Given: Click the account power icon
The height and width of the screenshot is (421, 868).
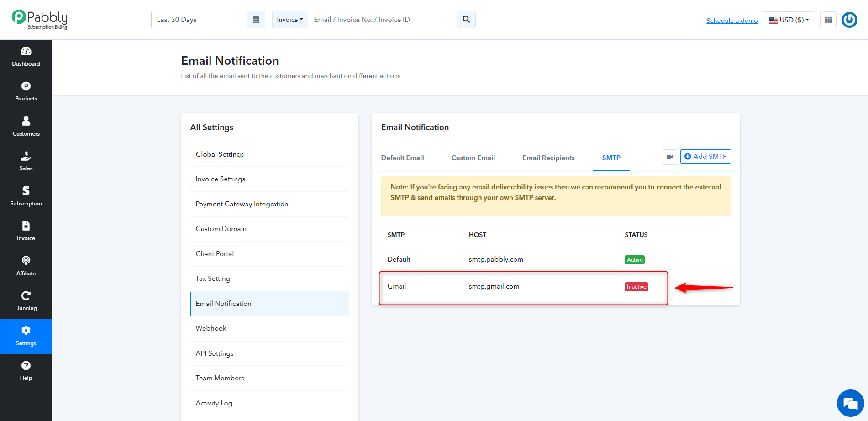Looking at the screenshot, I should point(849,20).
